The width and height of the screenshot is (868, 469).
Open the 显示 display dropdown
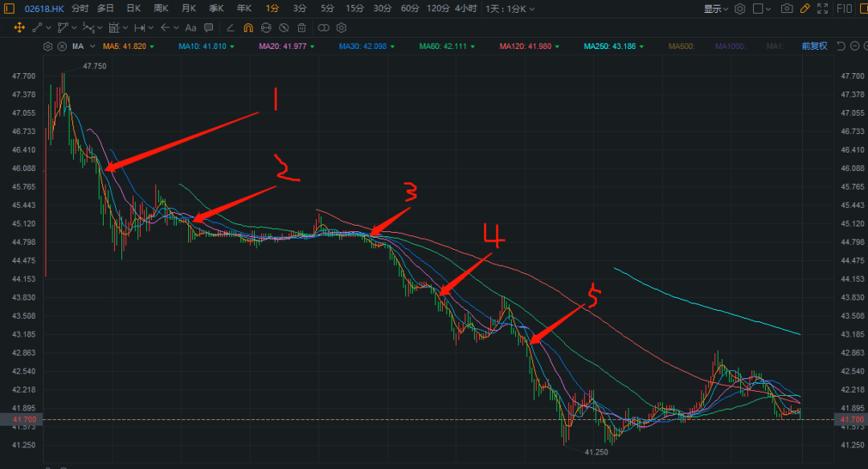[x=716, y=8]
